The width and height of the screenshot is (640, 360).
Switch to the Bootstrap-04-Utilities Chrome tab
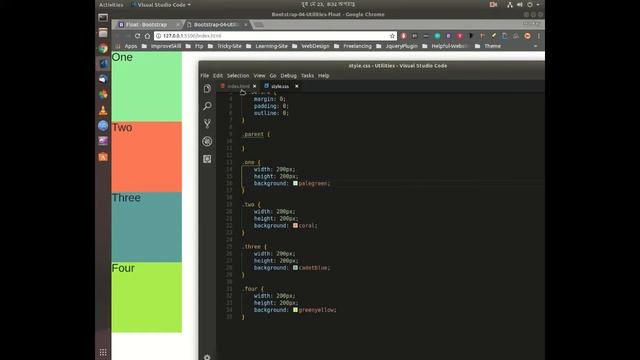coord(216,25)
